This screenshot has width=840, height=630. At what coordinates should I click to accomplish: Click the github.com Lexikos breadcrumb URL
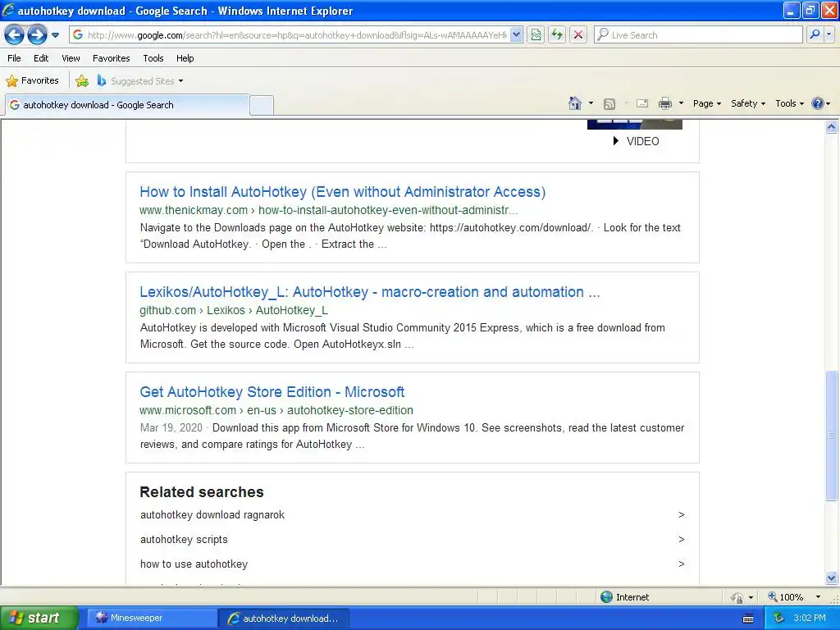234,310
